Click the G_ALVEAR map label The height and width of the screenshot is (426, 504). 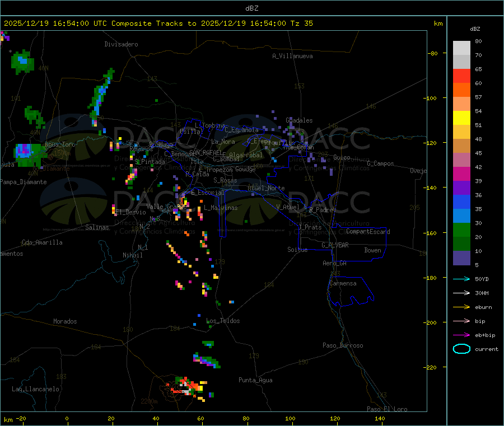335,245
